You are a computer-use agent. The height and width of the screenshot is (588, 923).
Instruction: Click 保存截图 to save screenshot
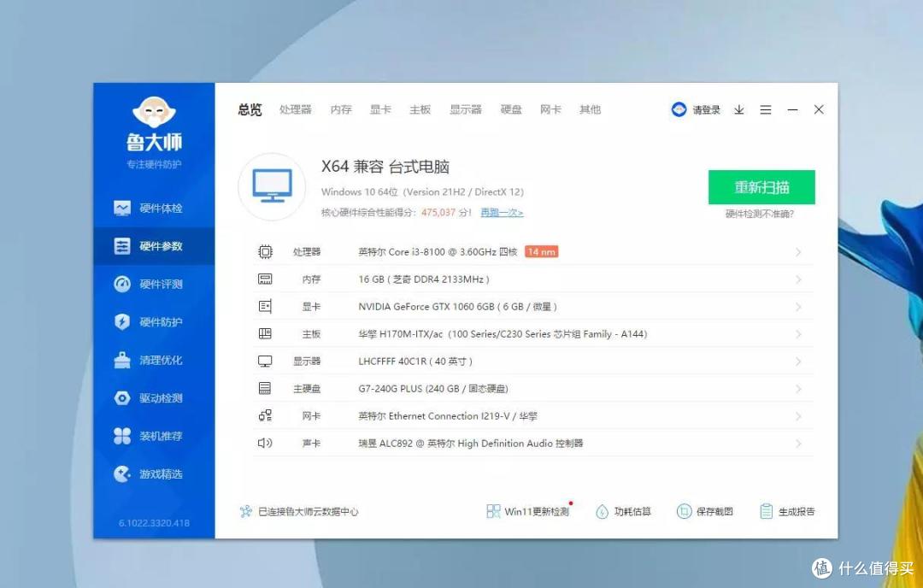[x=705, y=511]
